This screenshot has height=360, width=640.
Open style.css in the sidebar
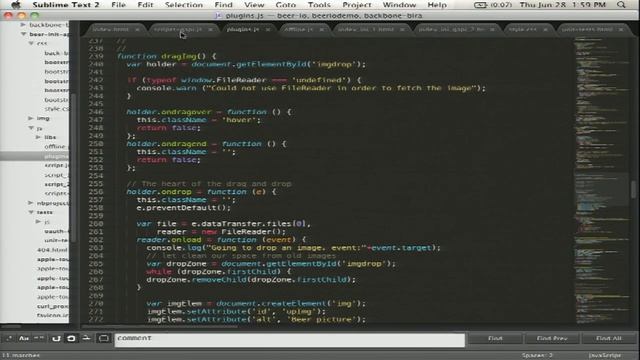coord(57,109)
